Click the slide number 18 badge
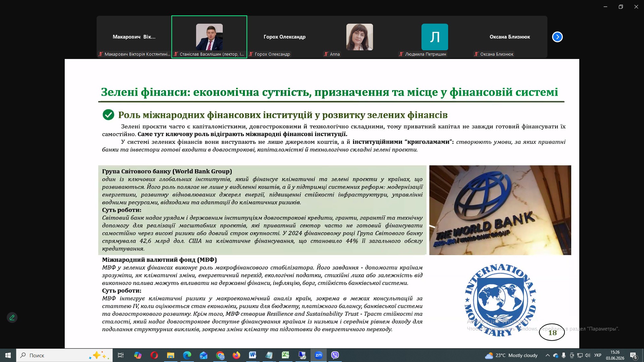 552,333
